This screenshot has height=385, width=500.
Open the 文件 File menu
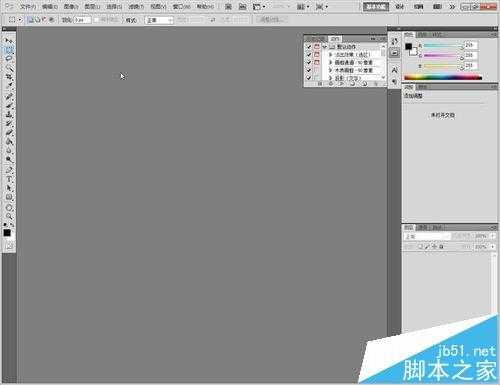point(28,6)
